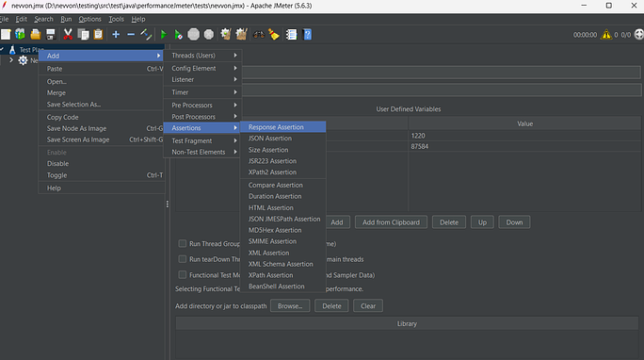Collapse the Test Plan tree node
This screenshot has width=644, height=360.
(x=2, y=50)
